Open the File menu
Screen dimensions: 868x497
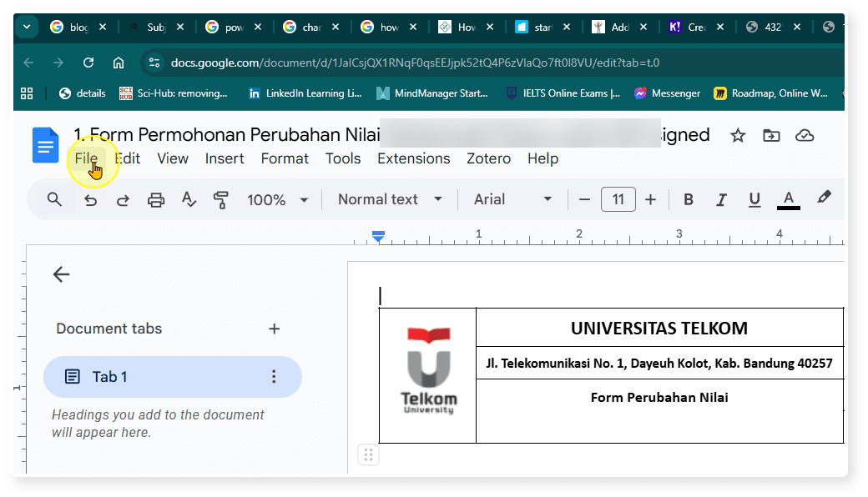point(86,158)
